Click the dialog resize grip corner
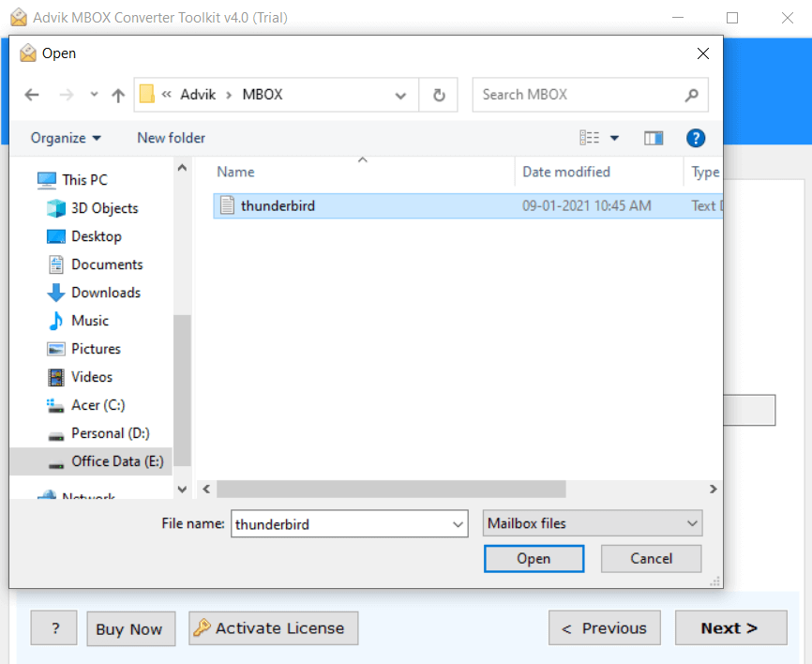 [715, 582]
